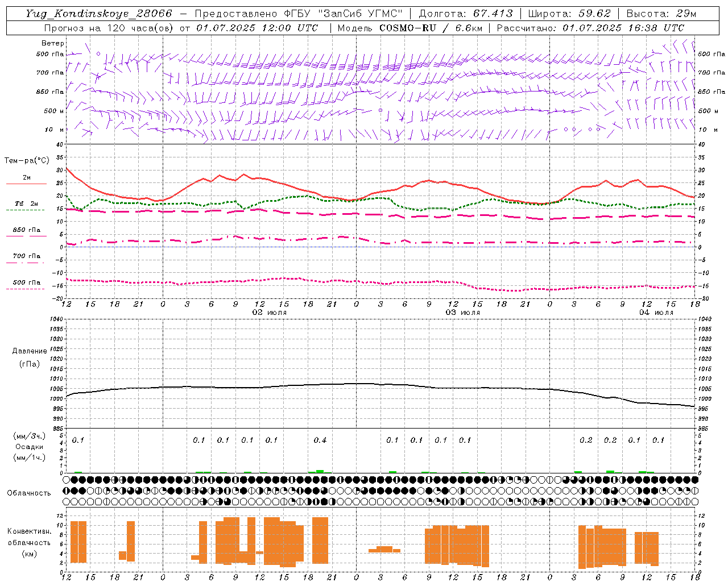Click the (мм/3ч.) precipitation unit label

[30, 436]
